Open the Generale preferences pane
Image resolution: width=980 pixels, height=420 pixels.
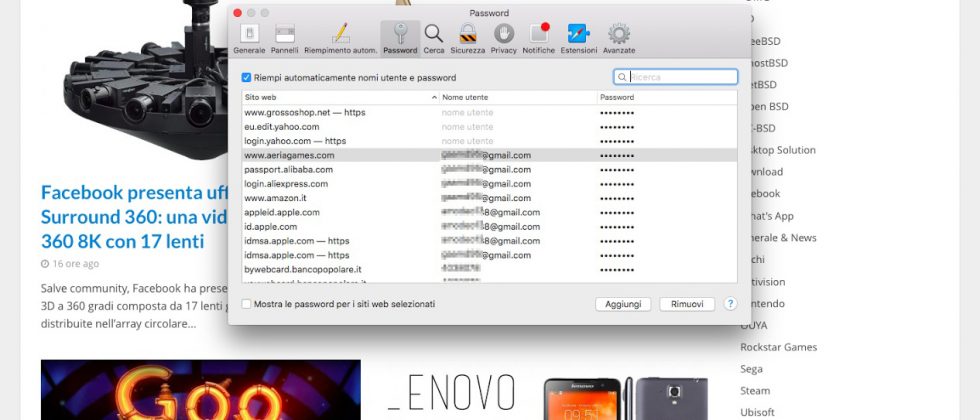[x=249, y=38]
